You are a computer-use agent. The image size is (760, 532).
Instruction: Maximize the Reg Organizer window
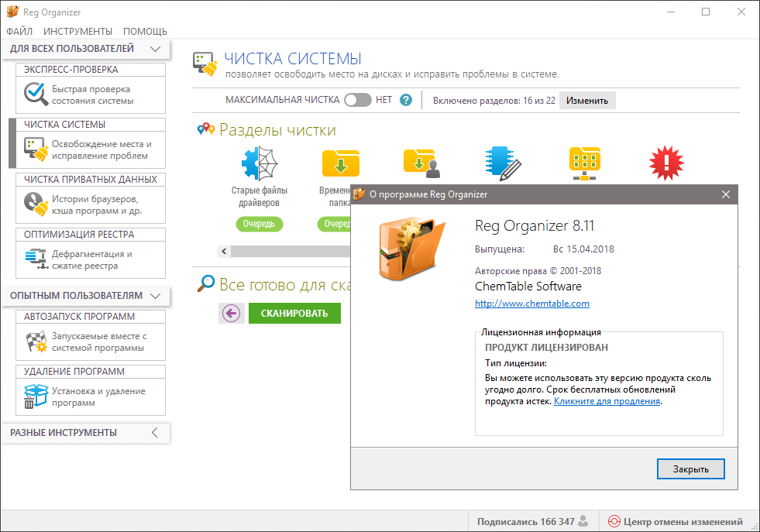[x=706, y=12]
